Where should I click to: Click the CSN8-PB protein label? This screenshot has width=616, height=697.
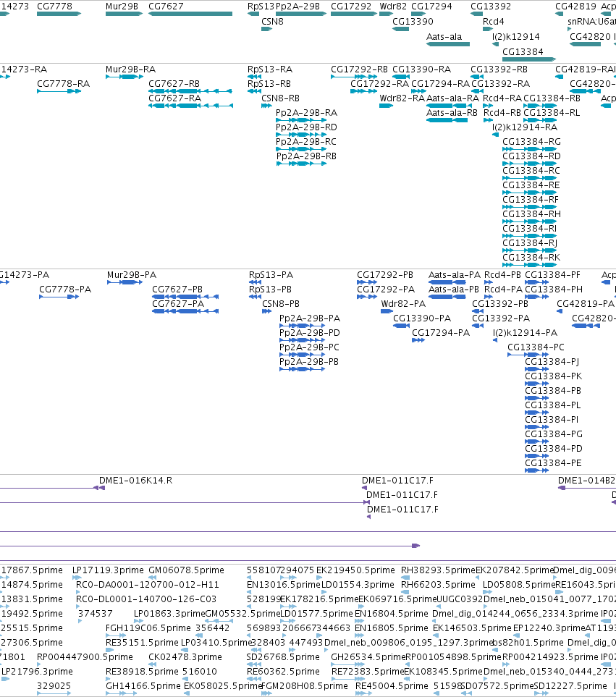click(x=281, y=303)
